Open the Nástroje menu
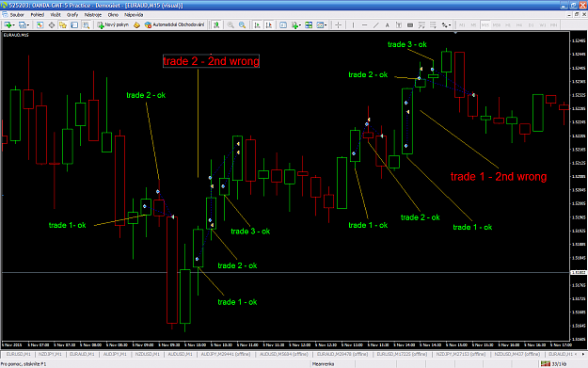588x368 pixels. tap(92, 15)
